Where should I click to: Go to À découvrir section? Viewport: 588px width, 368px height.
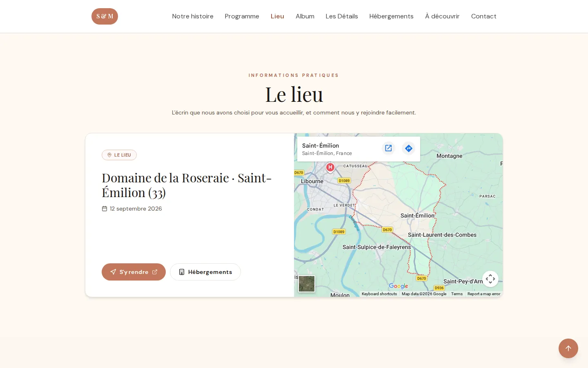click(x=442, y=16)
